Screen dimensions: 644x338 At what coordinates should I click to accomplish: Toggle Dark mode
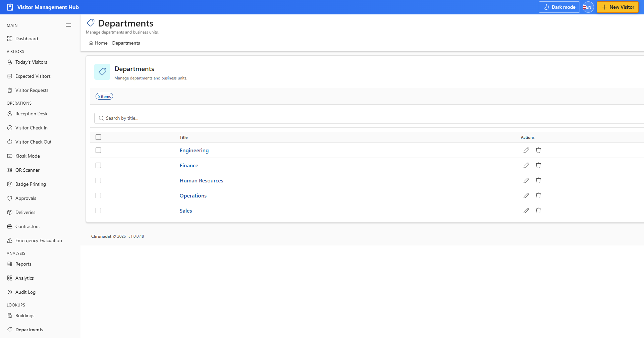click(x=559, y=7)
